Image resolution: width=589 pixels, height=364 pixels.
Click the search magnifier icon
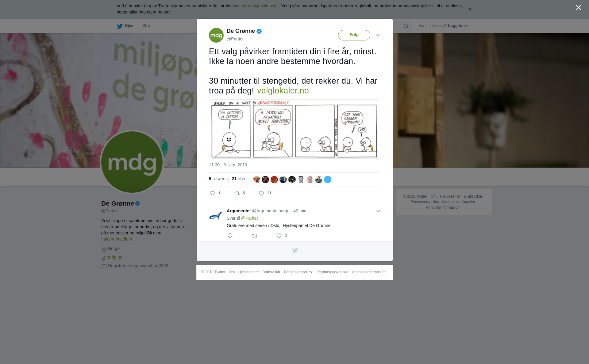406,26
